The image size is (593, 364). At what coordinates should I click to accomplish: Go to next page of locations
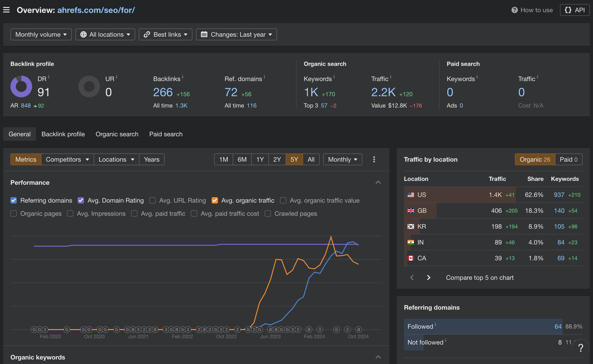click(x=428, y=278)
